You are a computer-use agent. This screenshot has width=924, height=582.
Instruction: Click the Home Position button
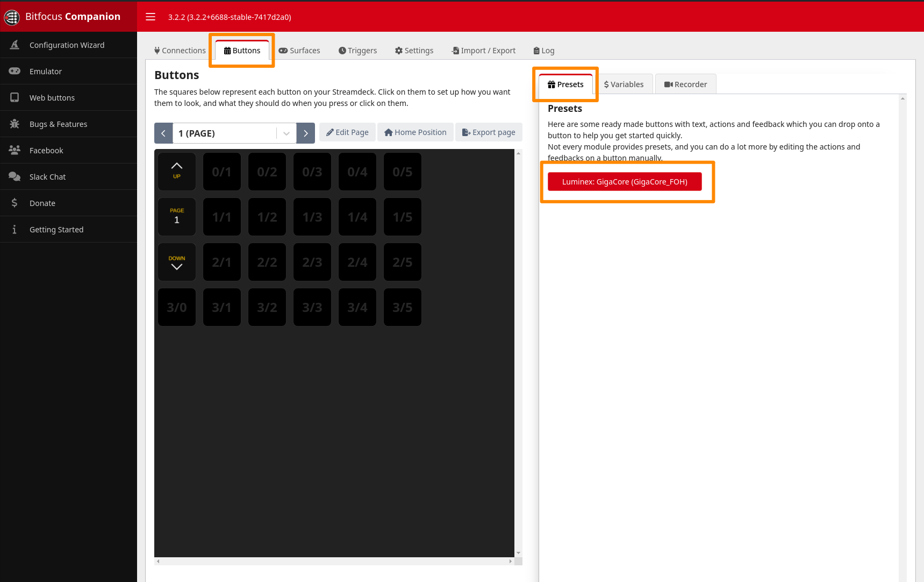[415, 132]
